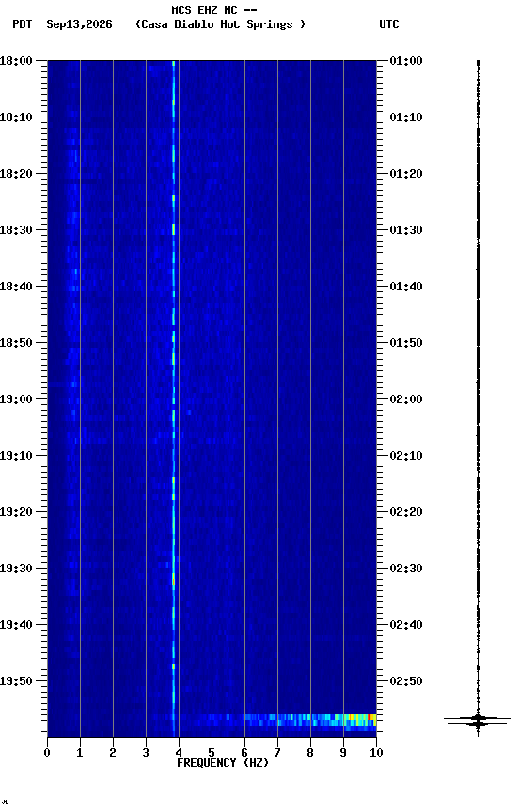The width and height of the screenshot is (519, 812).
Task: Click the 19:10 PDT time label
Action: [x=16, y=456]
